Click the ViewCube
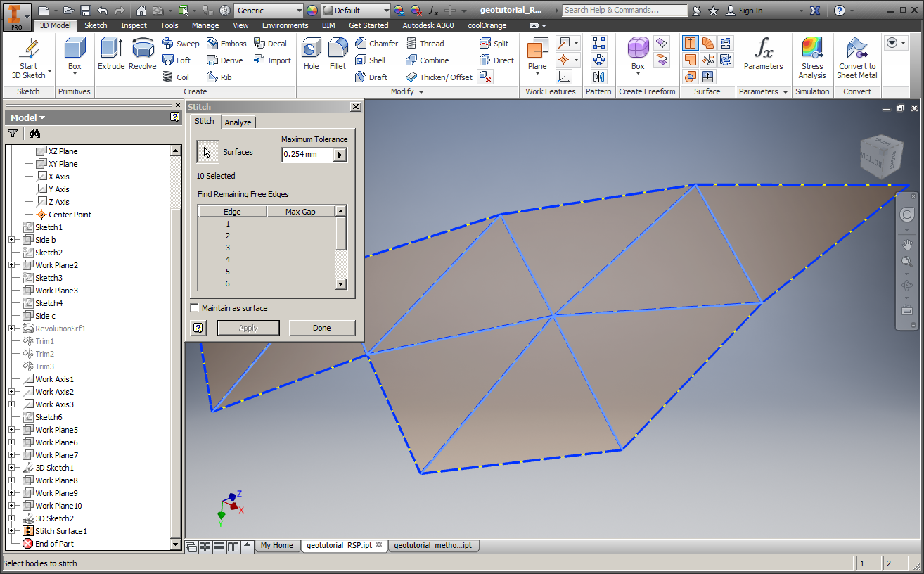This screenshot has height=574, width=924. coord(882,156)
